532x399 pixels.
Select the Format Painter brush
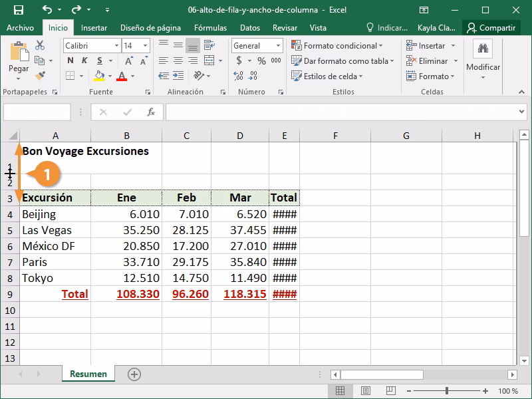coord(40,76)
